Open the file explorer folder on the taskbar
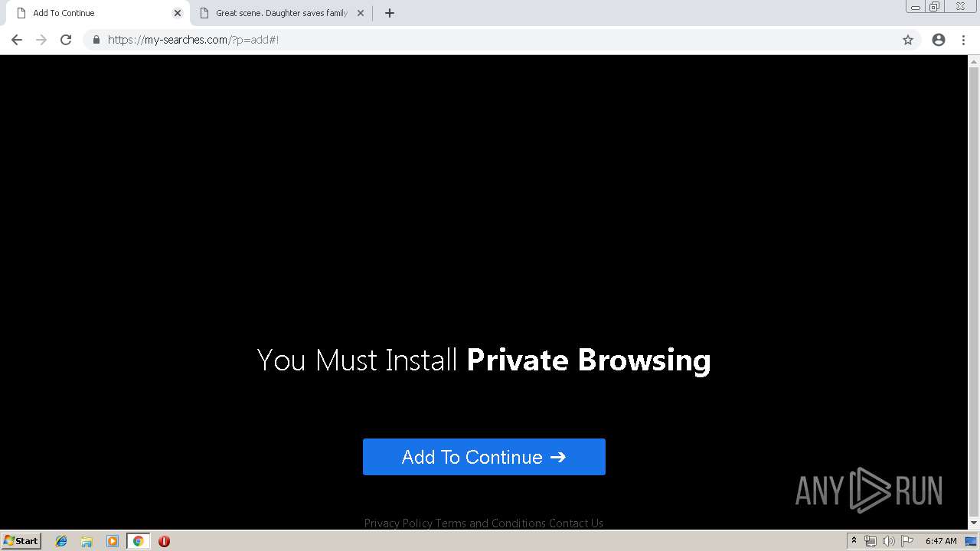Viewport: 980px width, 551px height. point(87,541)
